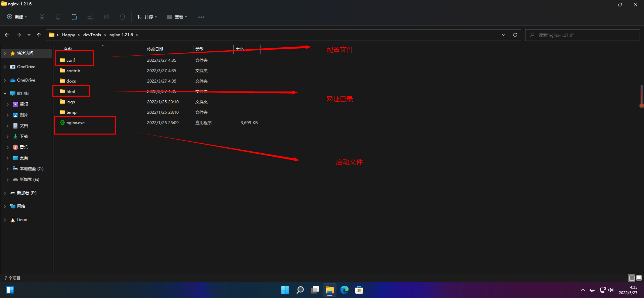Open the 排序 (Sort) dropdown
This screenshot has width=644, height=298.
point(147,17)
